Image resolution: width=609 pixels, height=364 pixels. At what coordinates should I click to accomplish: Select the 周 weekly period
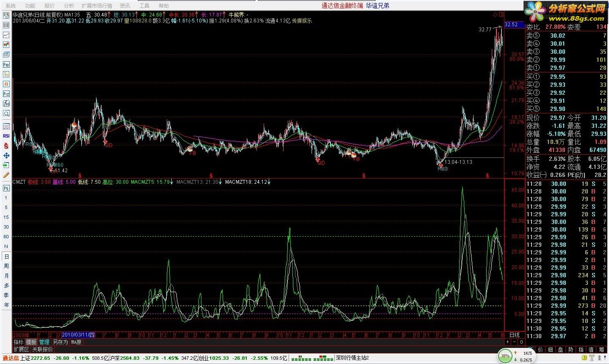(x=6, y=266)
